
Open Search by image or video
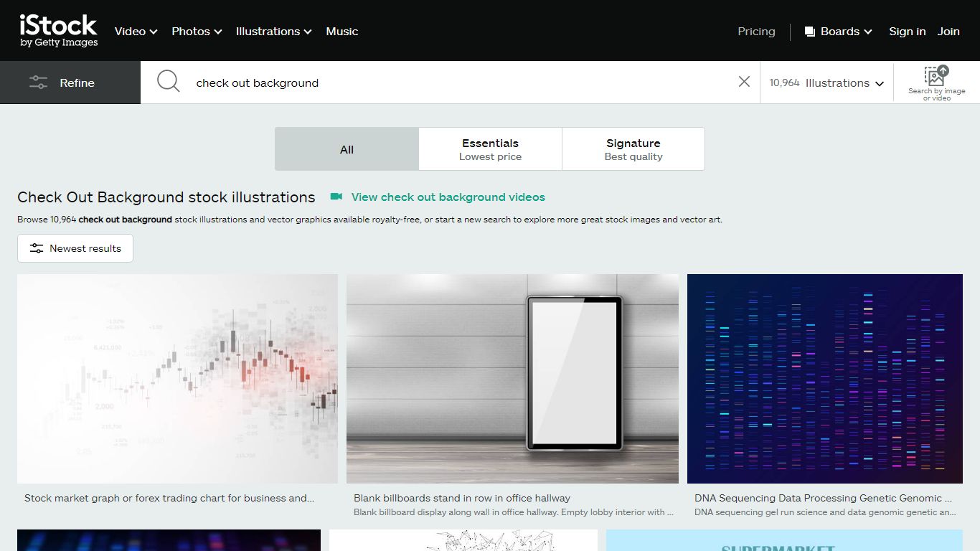click(x=936, y=83)
